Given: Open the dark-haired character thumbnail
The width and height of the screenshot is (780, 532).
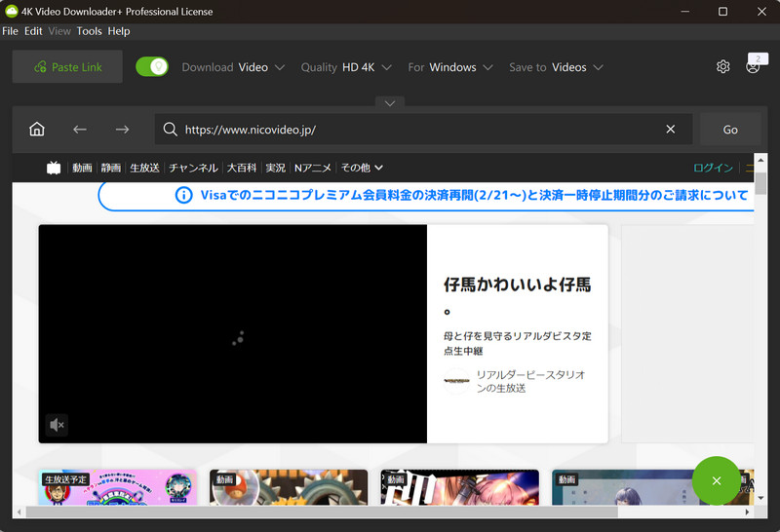Looking at the screenshot, I should pos(622,487).
